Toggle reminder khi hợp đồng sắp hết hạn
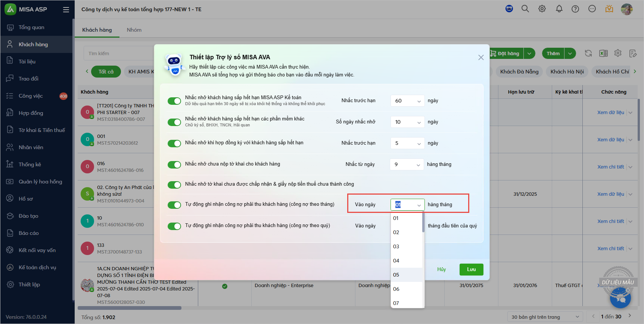Image resolution: width=644 pixels, height=324 pixels. [x=174, y=144]
